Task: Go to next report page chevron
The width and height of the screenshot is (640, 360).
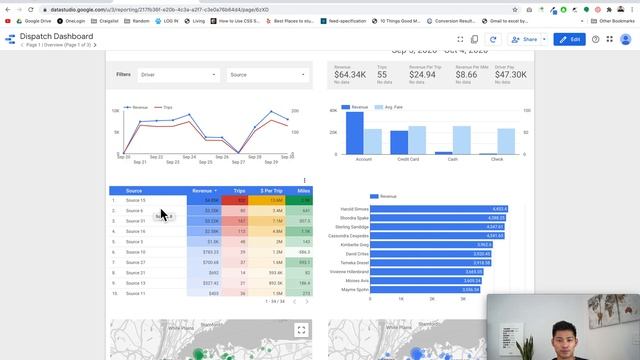Action: [95, 45]
